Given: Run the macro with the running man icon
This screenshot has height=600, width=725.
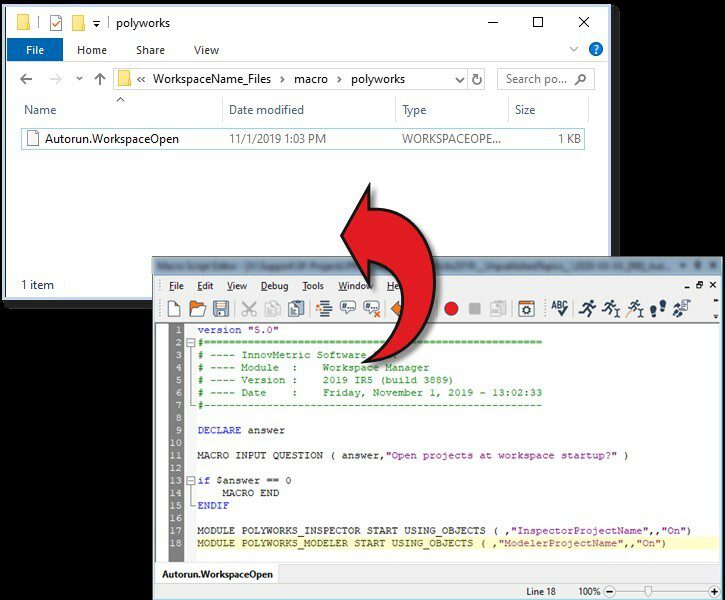Looking at the screenshot, I should coord(588,308).
